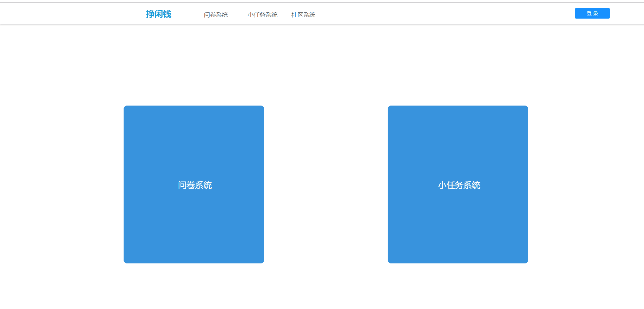Click the 挣闲钱 logo in the header

[x=159, y=14]
